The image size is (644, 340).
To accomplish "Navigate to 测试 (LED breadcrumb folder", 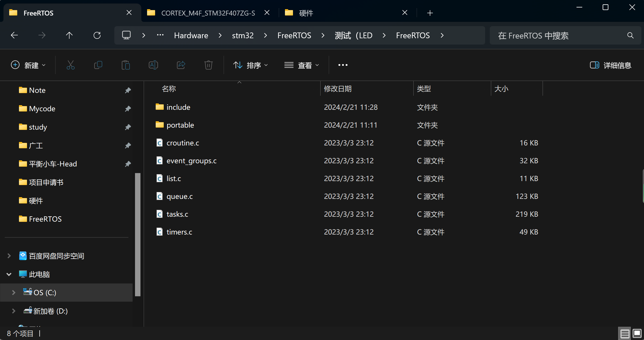I will pos(353,35).
